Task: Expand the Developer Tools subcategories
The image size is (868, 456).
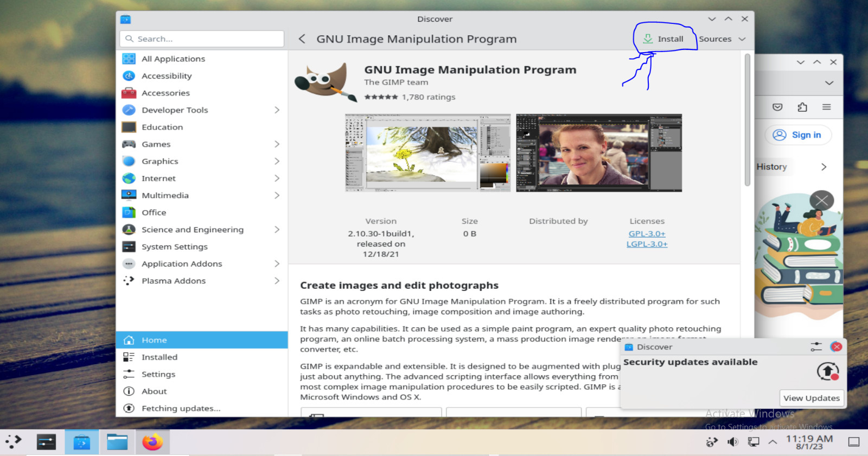Action: [x=277, y=110]
